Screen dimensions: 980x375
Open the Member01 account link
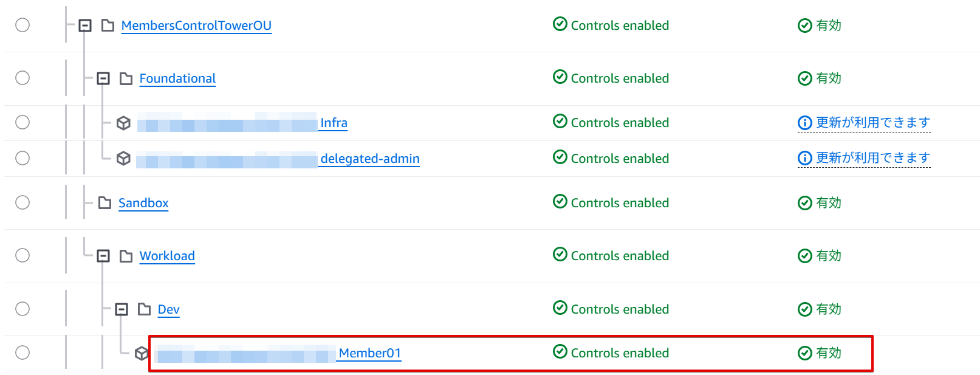369,353
